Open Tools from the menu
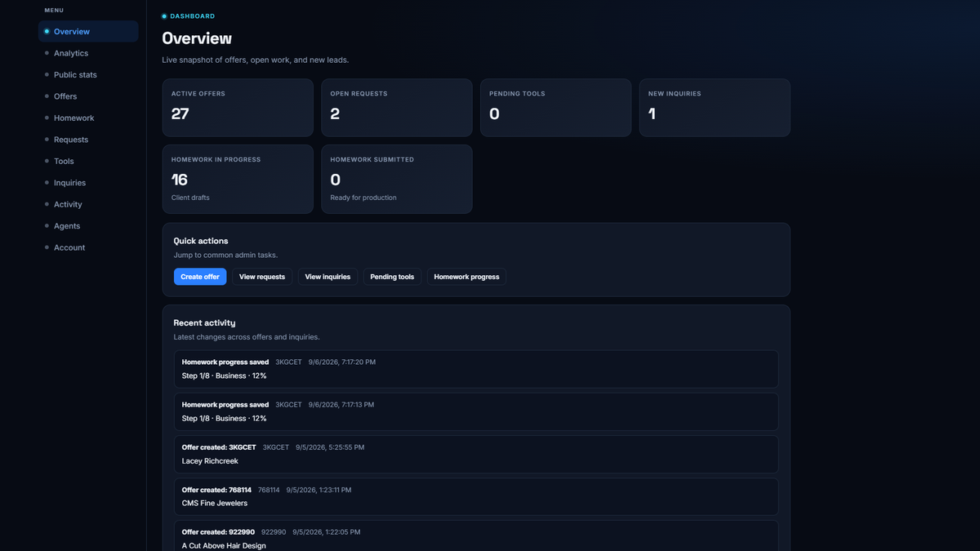The image size is (980, 551). pyautogui.click(x=88, y=161)
